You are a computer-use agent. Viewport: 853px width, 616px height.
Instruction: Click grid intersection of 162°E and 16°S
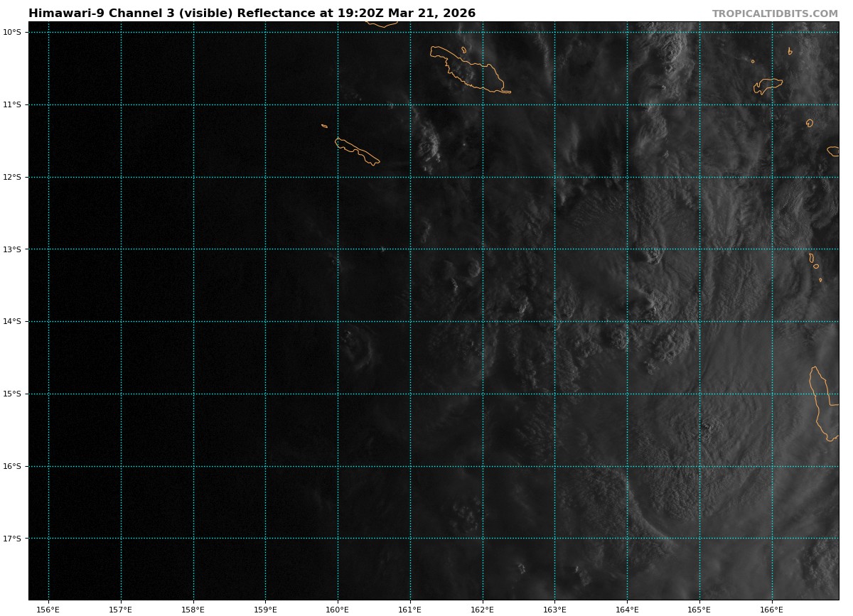(483, 466)
